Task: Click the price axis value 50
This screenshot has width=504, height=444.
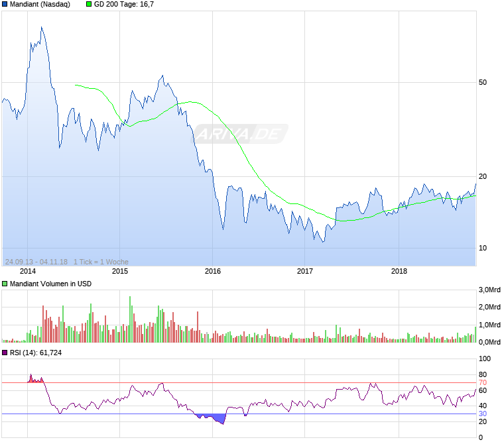Action: pyautogui.click(x=483, y=82)
